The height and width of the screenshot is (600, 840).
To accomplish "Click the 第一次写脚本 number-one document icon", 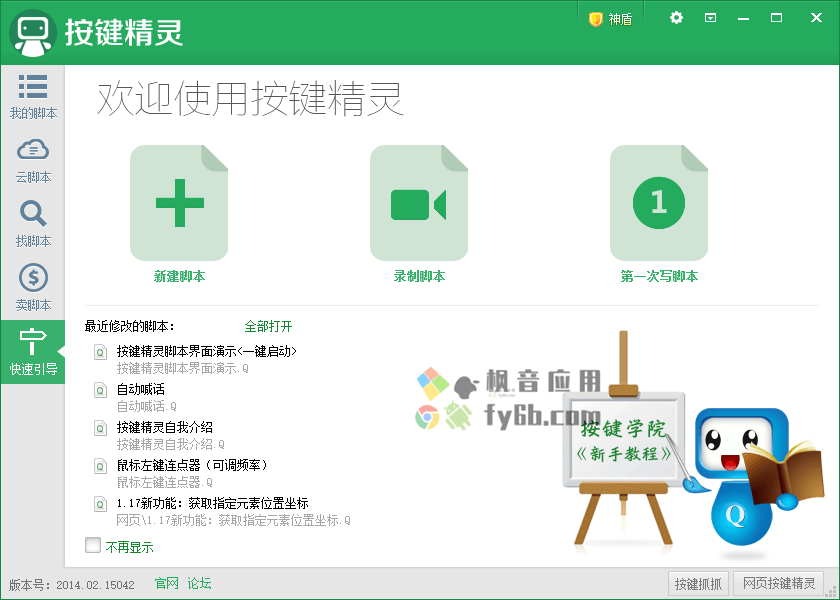I will 659,202.
